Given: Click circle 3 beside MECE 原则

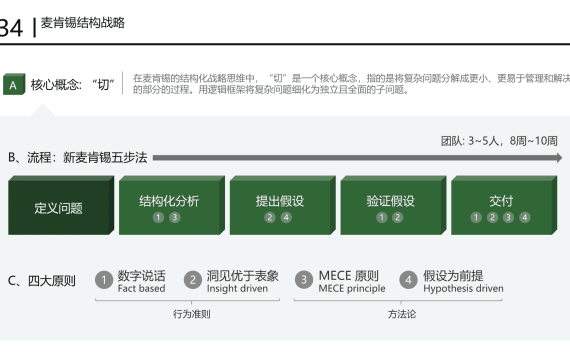Looking at the screenshot, I should pos(304,280).
